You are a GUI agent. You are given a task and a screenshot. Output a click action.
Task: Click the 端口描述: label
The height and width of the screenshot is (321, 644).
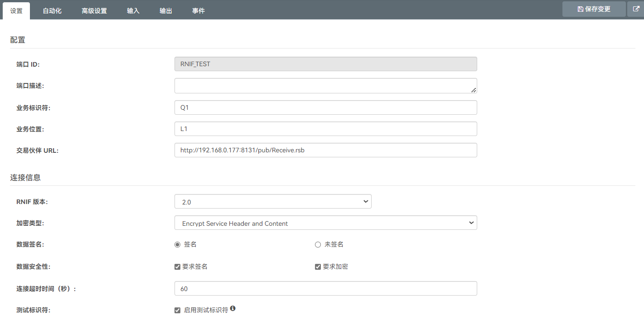point(30,86)
